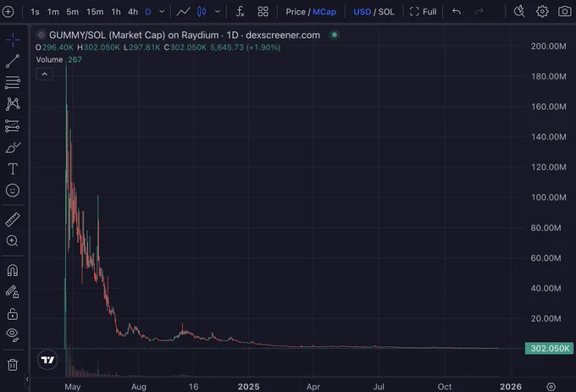Viewport: 576px width, 392px height.
Task: Select the 5m timeframe
Action: pyautogui.click(x=72, y=12)
